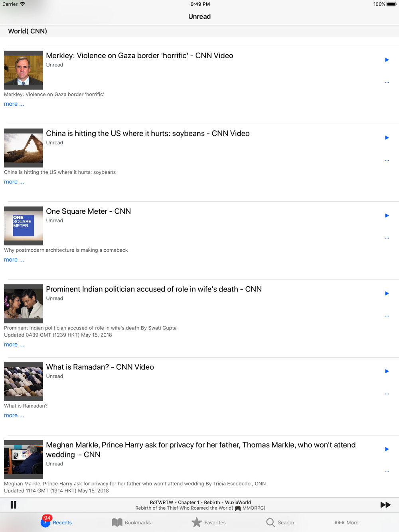399x532 pixels.
Task: Switch to the Favorites tab
Action: tap(209, 522)
